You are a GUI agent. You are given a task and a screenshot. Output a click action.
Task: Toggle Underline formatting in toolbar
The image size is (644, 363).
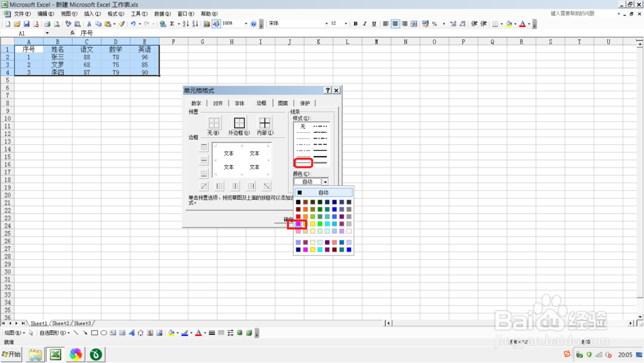(x=374, y=24)
